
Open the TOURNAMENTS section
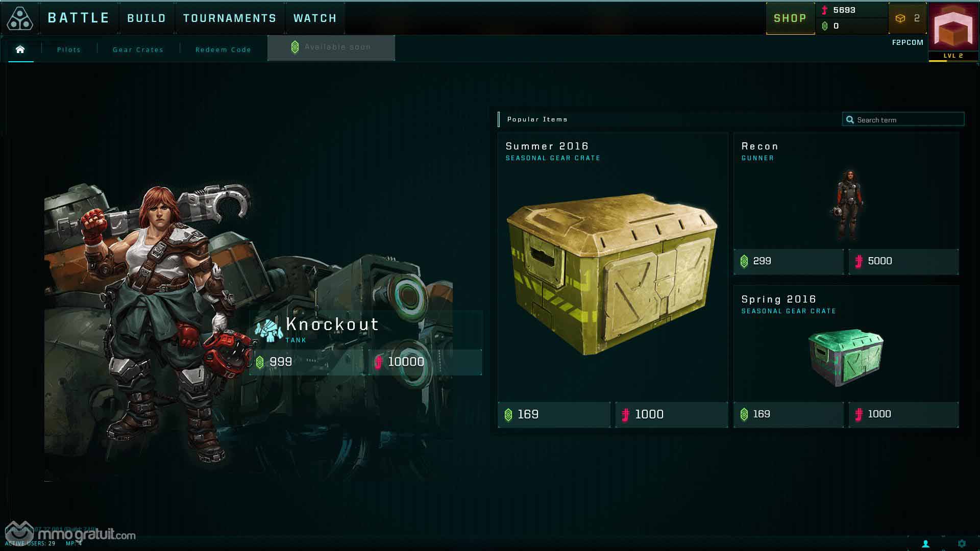click(x=230, y=18)
